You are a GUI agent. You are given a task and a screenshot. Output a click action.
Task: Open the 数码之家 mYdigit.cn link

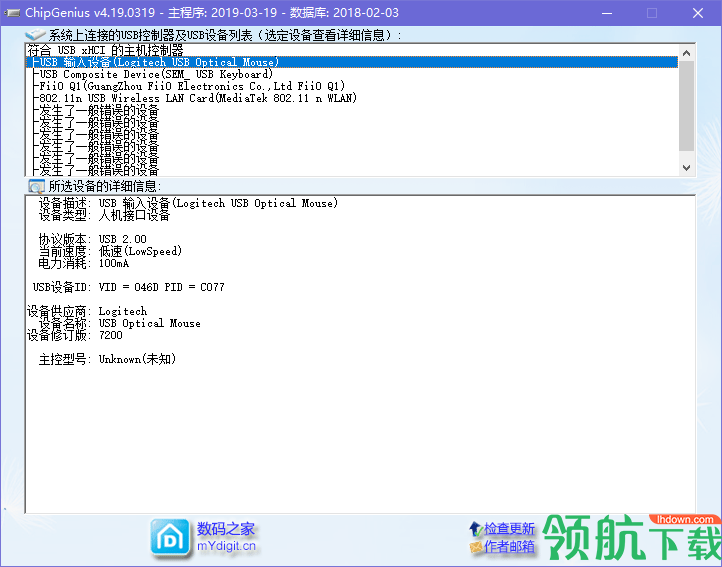(x=226, y=537)
